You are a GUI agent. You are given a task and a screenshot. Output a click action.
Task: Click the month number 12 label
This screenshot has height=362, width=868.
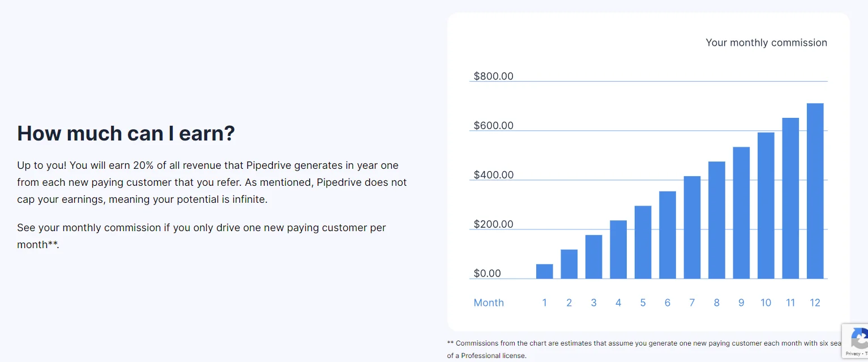(x=815, y=303)
